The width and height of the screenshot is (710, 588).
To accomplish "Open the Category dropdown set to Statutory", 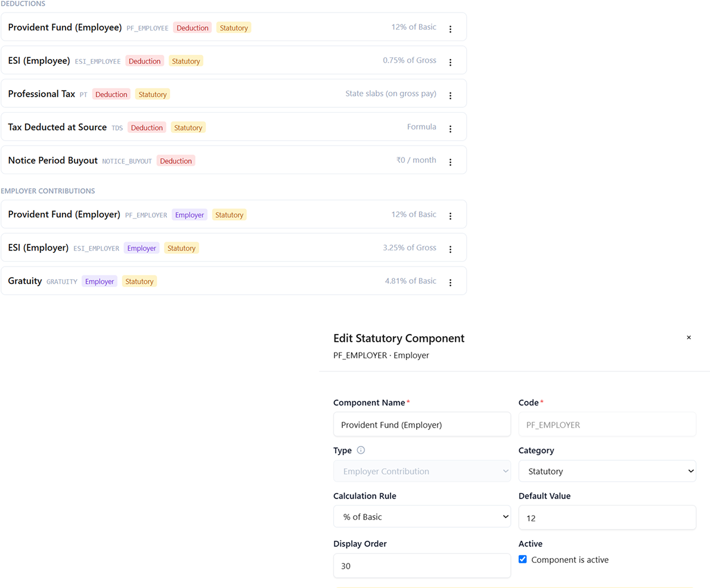I will click(x=607, y=471).
